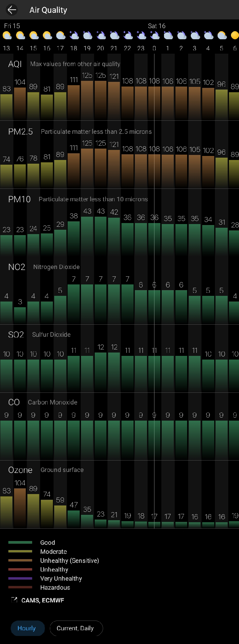Viewport: 239px width, 644px height.
Task: Click the purple Very Unhealthy legend swatch
Action: click(x=20, y=578)
